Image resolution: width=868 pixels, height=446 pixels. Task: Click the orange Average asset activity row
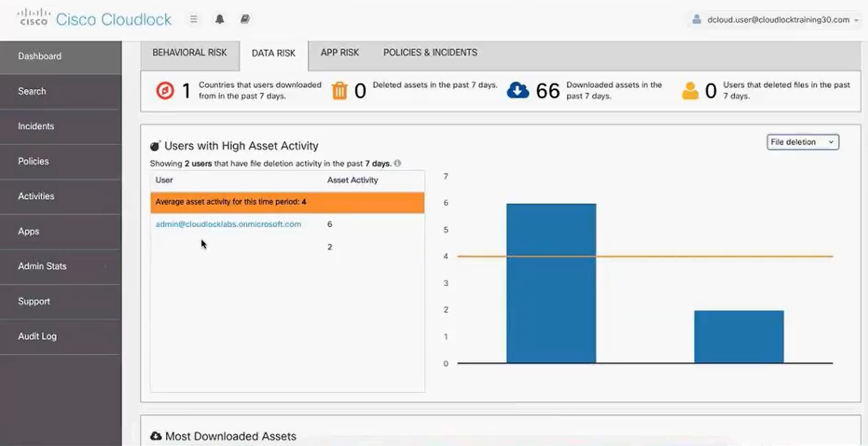coord(288,202)
